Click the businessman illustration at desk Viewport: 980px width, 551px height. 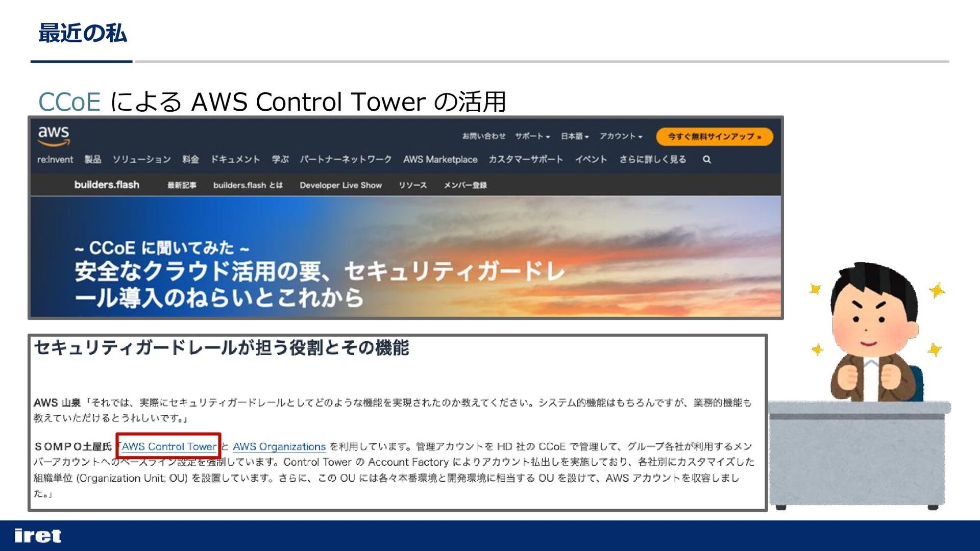pos(860,386)
